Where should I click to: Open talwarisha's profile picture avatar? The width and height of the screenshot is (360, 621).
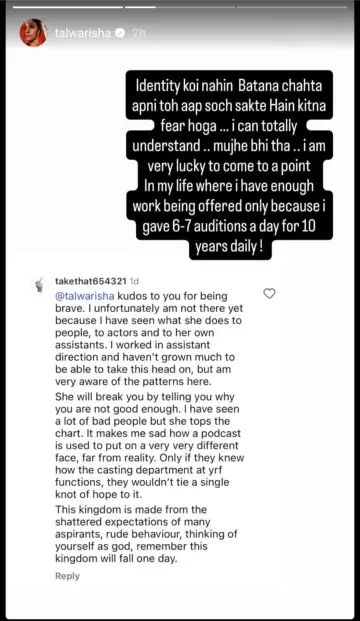click(33, 33)
